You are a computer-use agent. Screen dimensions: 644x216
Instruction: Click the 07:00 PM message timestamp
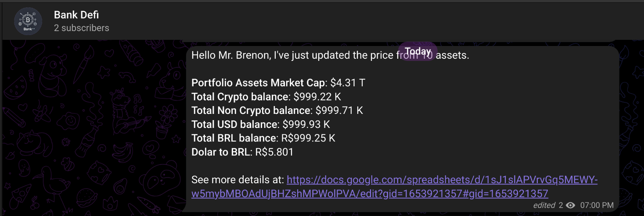click(597, 205)
